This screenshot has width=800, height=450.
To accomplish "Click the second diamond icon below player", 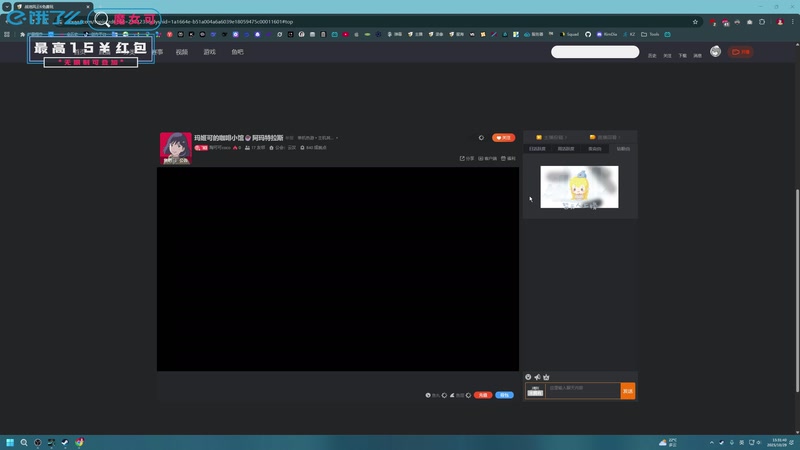I will (x=468, y=395).
